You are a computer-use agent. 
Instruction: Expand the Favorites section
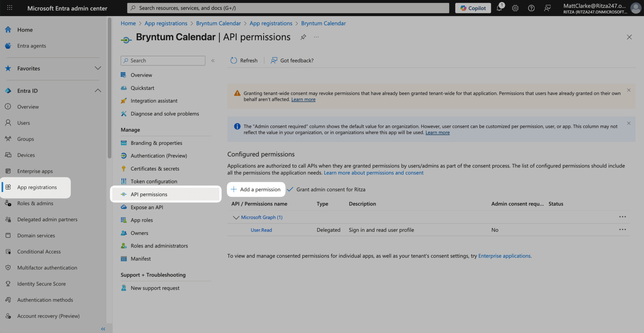pyautogui.click(x=98, y=68)
